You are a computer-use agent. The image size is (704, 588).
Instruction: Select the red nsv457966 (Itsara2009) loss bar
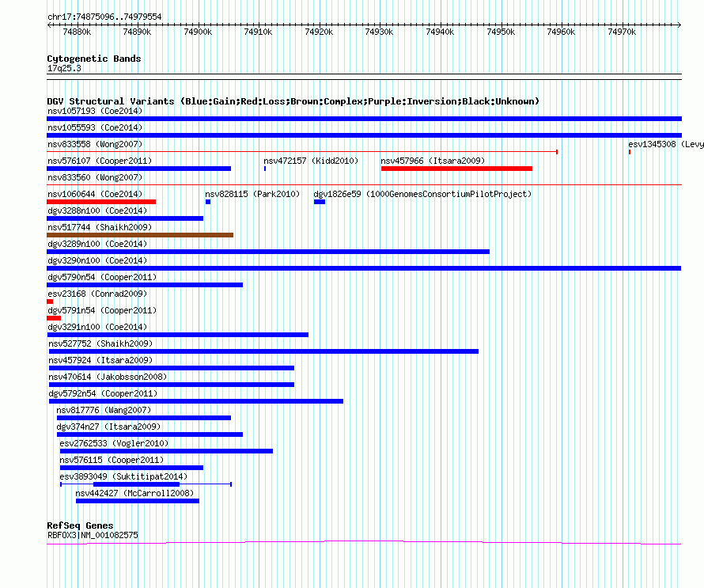[456, 169]
